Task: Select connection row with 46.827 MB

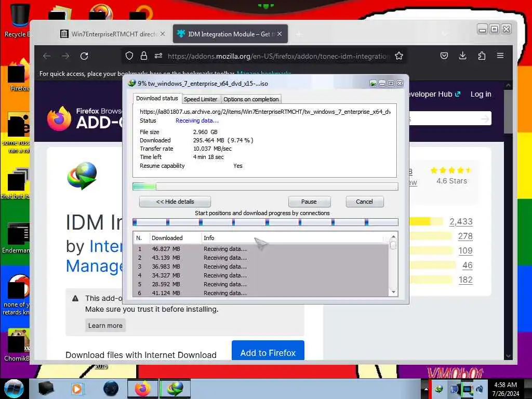Action: click(x=261, y=249)
